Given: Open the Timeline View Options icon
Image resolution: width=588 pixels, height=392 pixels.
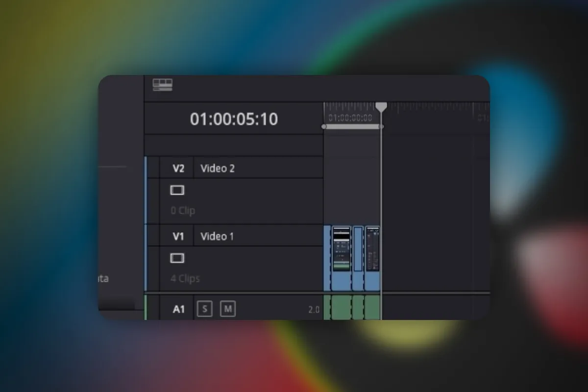Looking at the screenshot, I should point(162,85).
